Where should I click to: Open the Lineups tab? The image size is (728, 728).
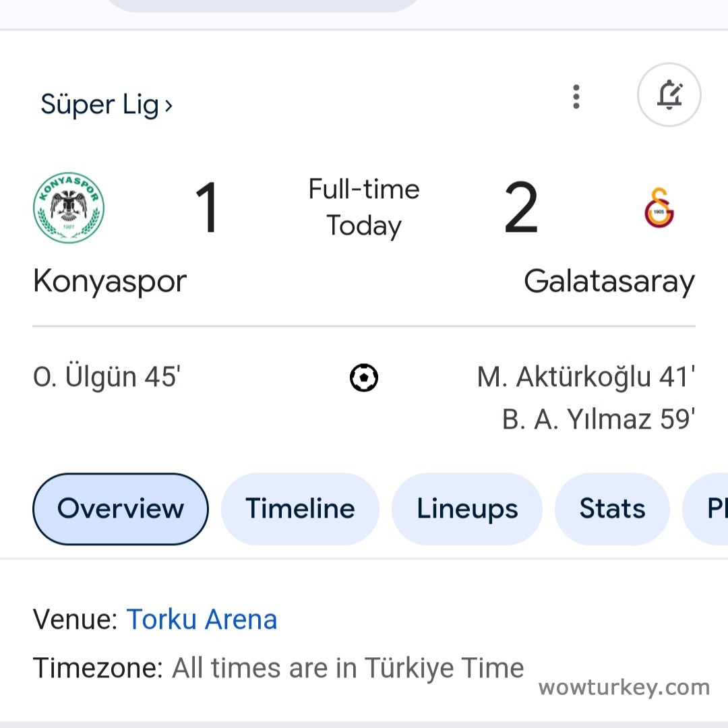[467, 508]
